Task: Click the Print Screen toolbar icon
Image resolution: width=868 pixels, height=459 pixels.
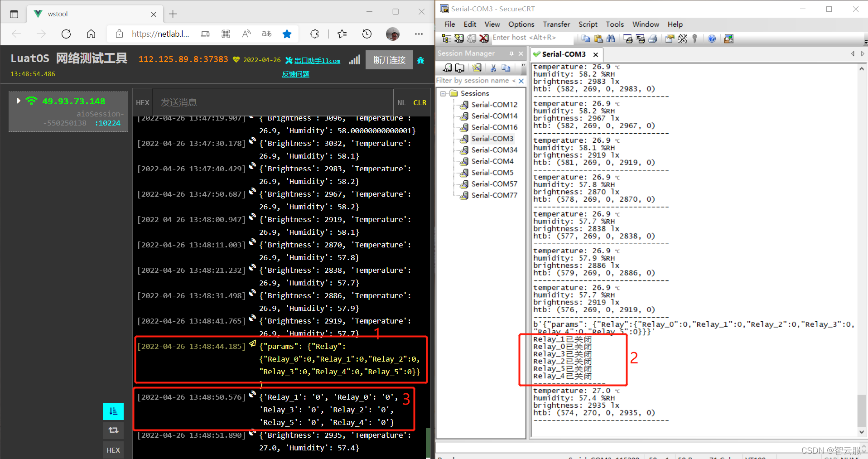Action: click(x=628, y=39)
